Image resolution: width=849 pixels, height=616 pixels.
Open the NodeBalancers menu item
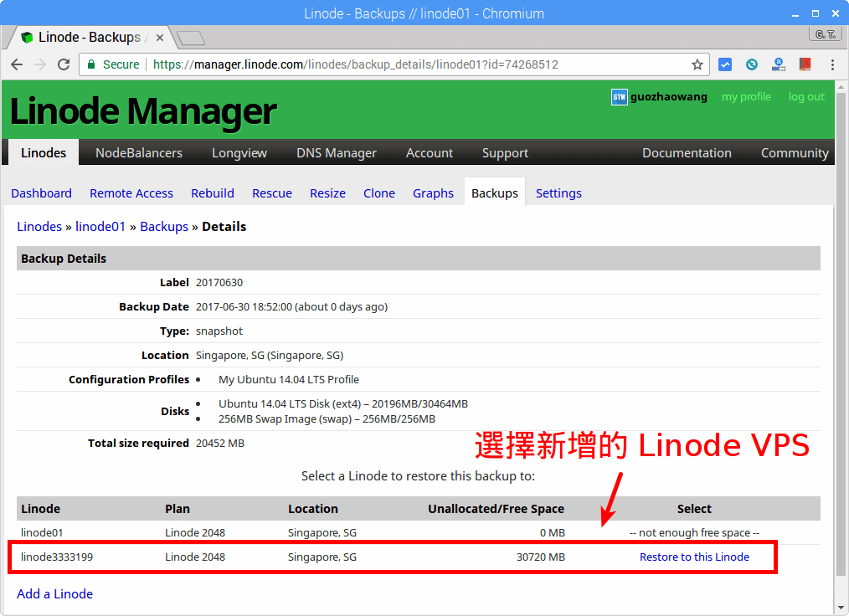pos(138,152)
